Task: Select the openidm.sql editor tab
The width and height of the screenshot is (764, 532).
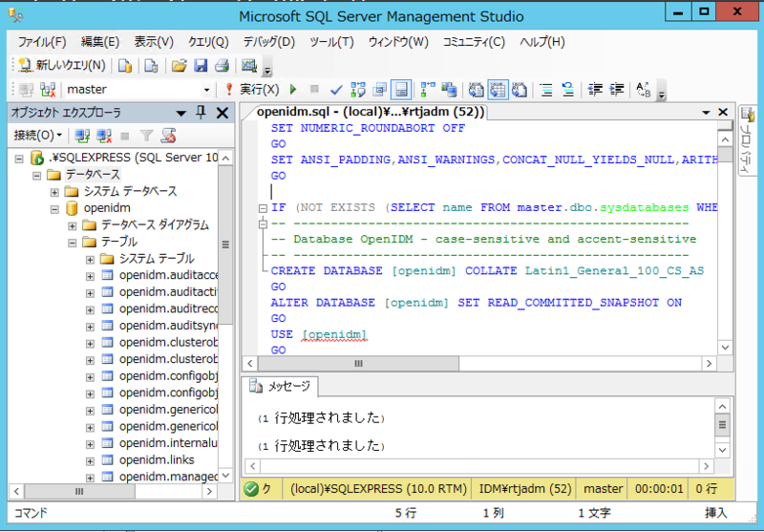Action: click(371, 112)
